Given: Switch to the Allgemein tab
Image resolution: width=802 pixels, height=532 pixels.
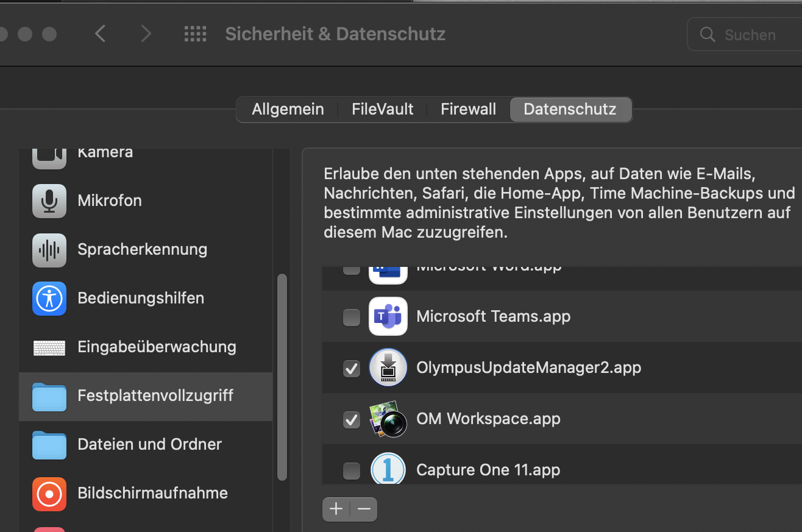Looking at the screenshot, I should [288, 109].
